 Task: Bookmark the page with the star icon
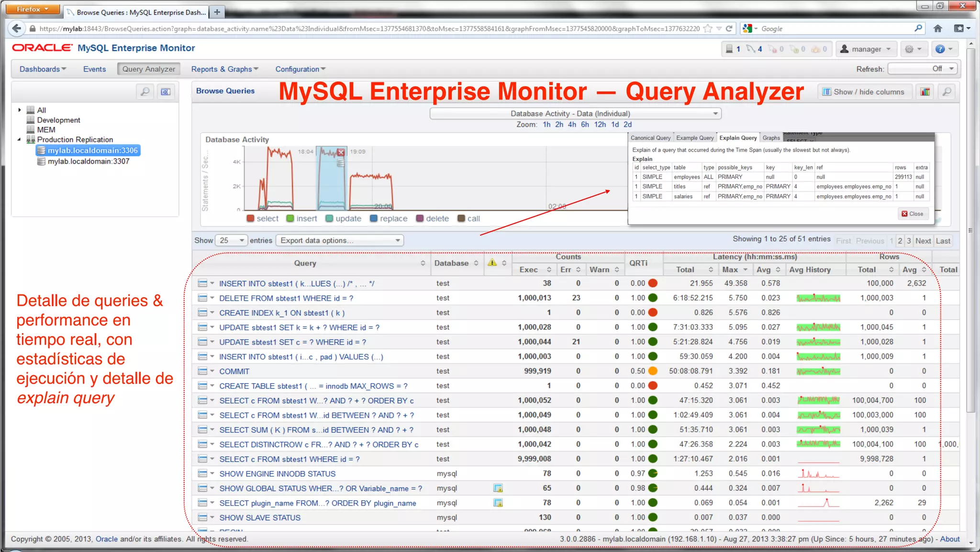coord(708,28)
